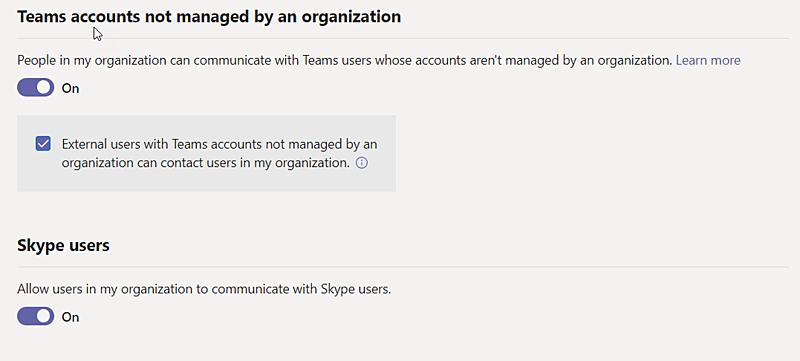Uncheck the External users can contact checkbox
This screenshot has width=800, height=361.
pyautogui.click(x=43, y=143)
